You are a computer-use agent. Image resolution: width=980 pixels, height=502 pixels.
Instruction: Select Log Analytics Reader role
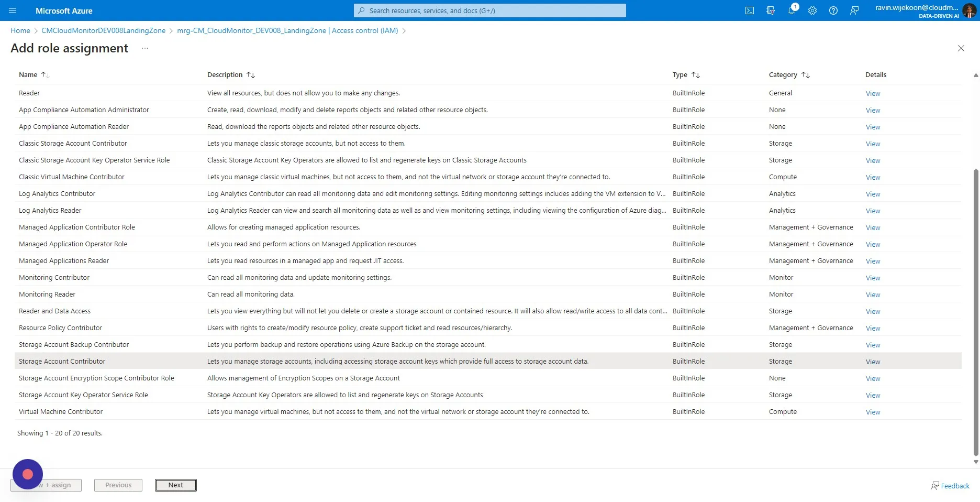point(488,210)
